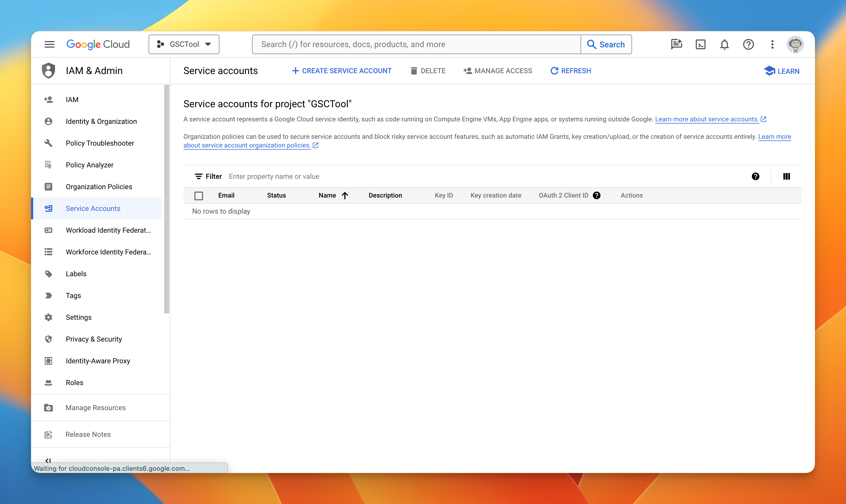
Task: Click the column display options icon
Action: [x=787, y=176]
